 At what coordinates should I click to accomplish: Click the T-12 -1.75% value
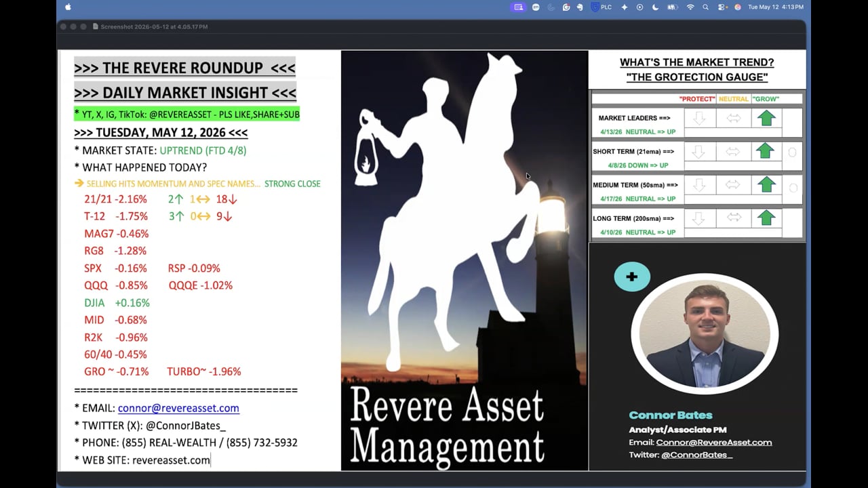[116, 216]
